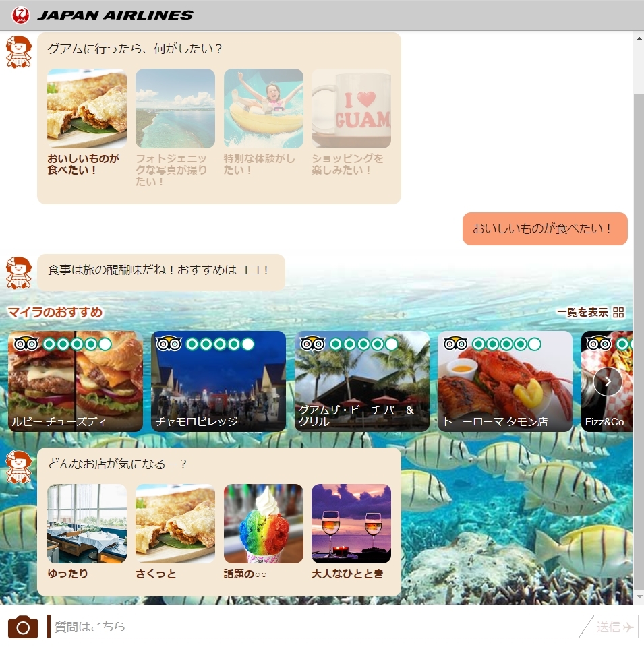Click TripAdvisor owl icon on チャモロビレッジ card

click(x=169, y=344)
